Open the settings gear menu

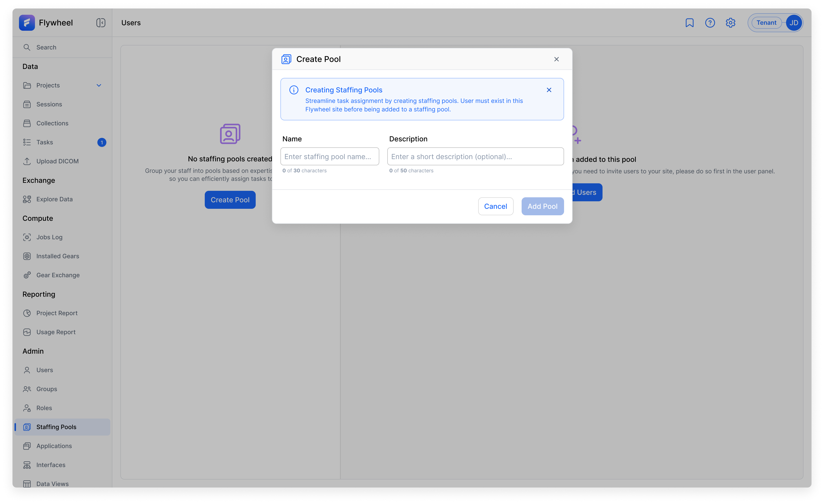[x=730, y=22]
